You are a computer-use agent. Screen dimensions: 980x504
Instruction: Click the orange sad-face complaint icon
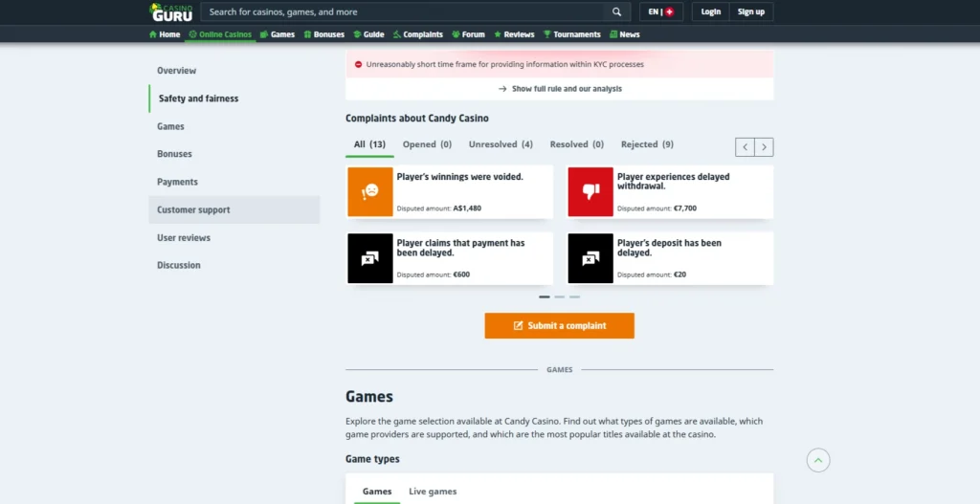coord(370,191)
